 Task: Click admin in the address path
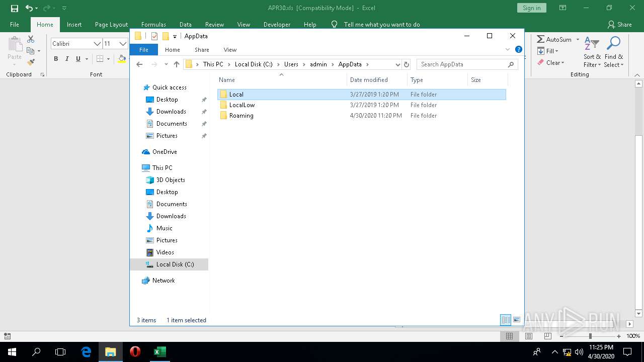318,64
